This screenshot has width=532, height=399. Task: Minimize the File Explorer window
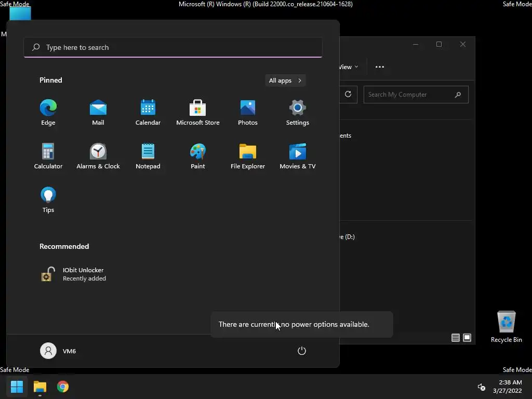click(416, 44)
